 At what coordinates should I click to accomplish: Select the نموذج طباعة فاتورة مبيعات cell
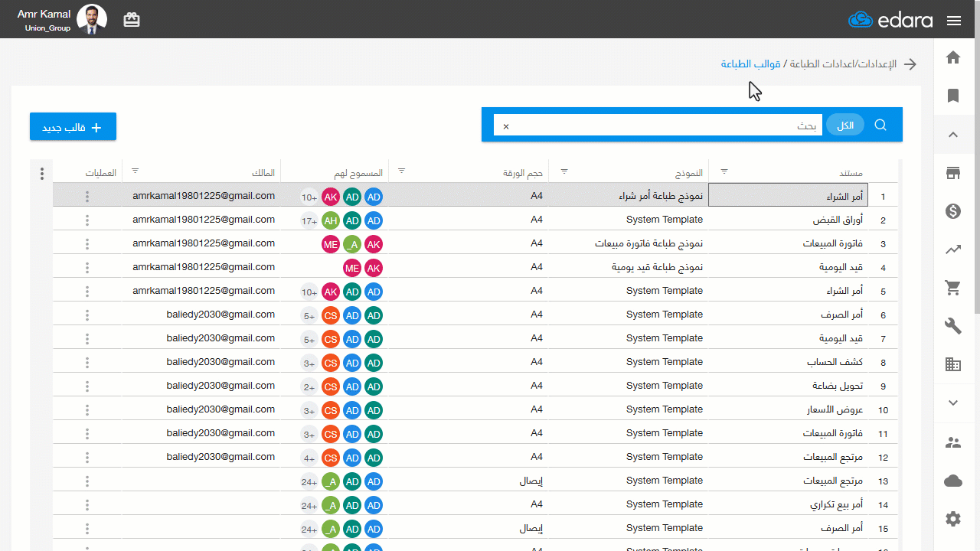[x=629, y=243]
